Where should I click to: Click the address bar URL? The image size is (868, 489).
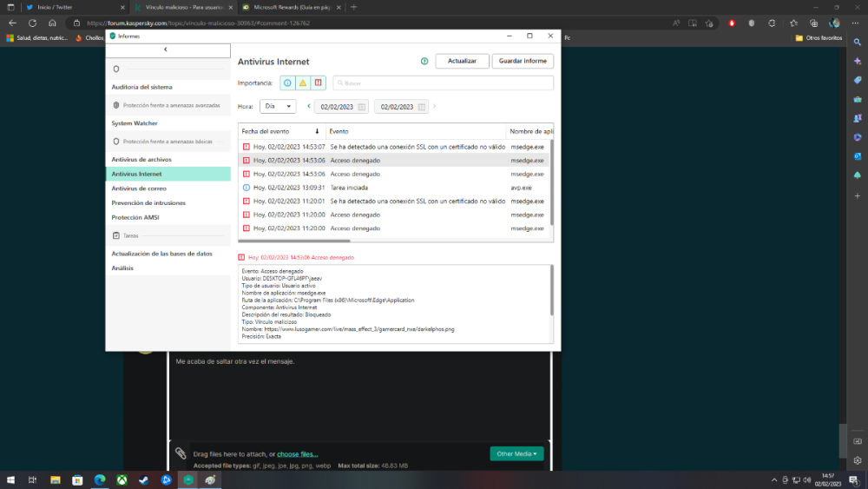coord(198,23)
